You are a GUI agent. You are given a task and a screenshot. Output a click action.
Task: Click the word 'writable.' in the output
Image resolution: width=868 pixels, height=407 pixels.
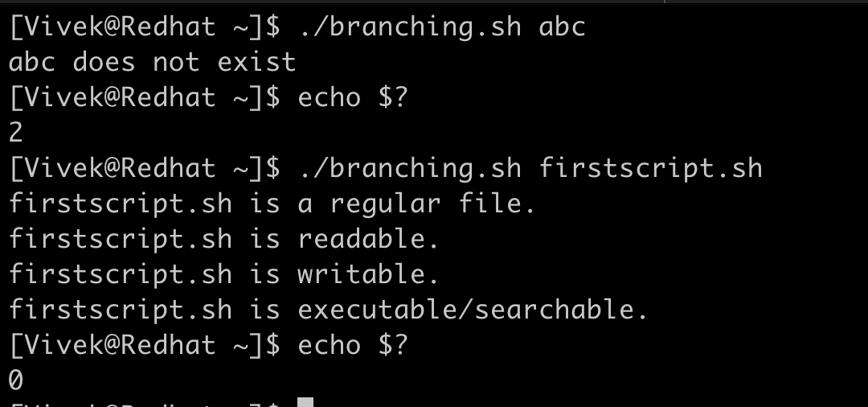(x=369, y=274)
